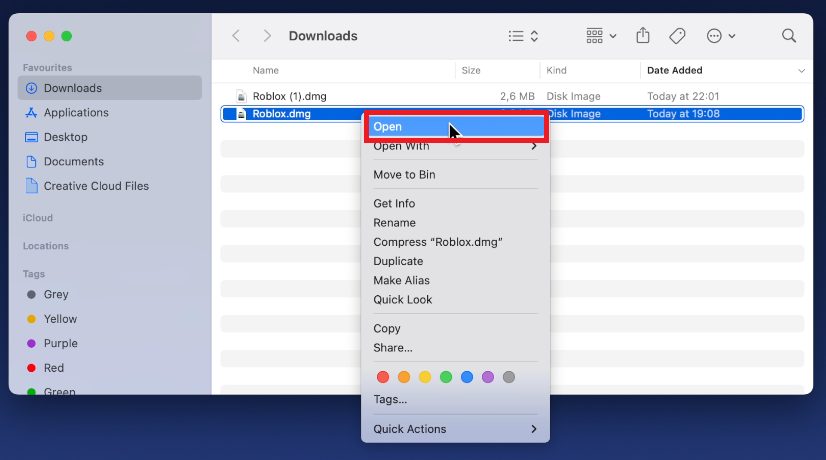The image size is (826, 460).
Task: Apply the green tag color dot
Action: point(446,377)
